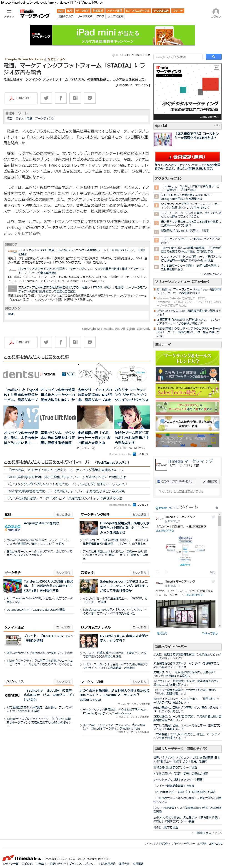
Task: Click Facebook share icon below the copyright notice
Action: tap(61, 342)
